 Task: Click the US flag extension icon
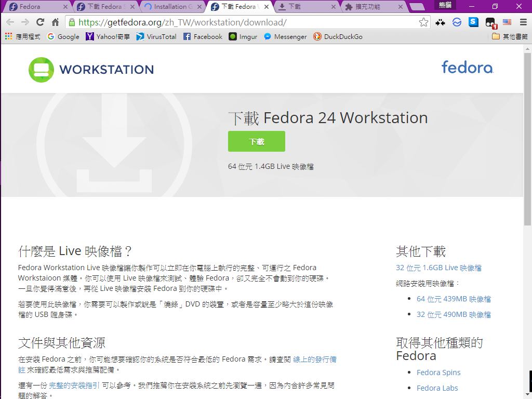(x=507, y=22)
